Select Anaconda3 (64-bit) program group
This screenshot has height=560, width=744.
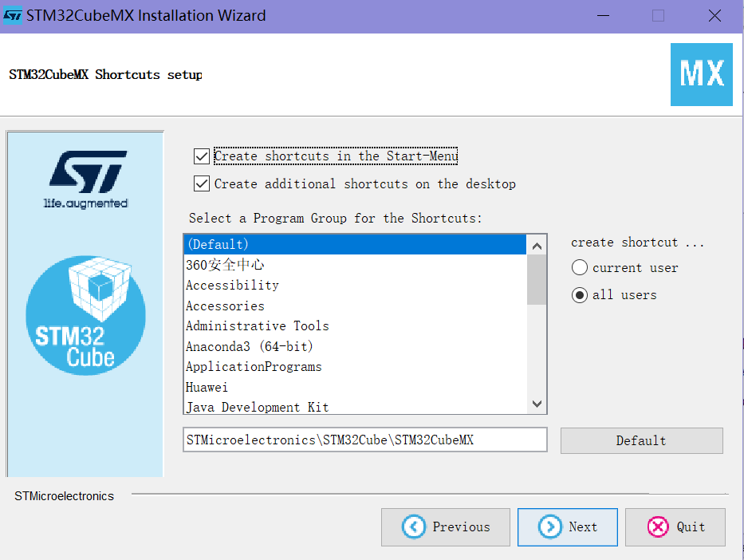tap(355, 346)
